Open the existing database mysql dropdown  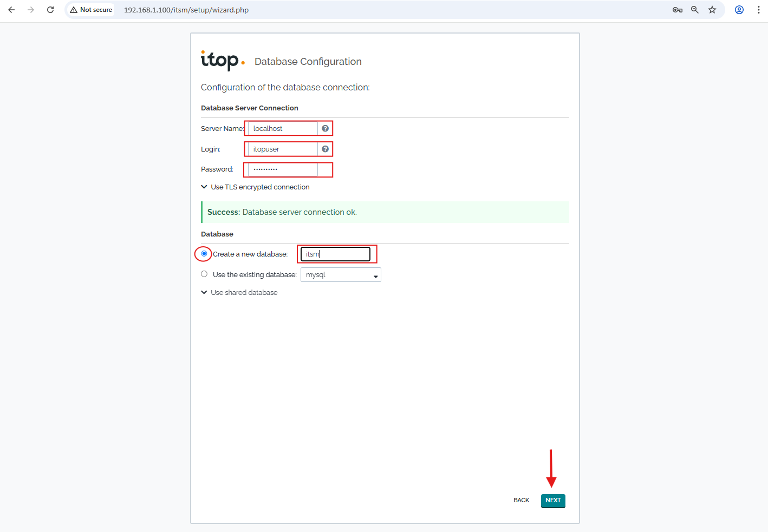click(x=341, y=275)
